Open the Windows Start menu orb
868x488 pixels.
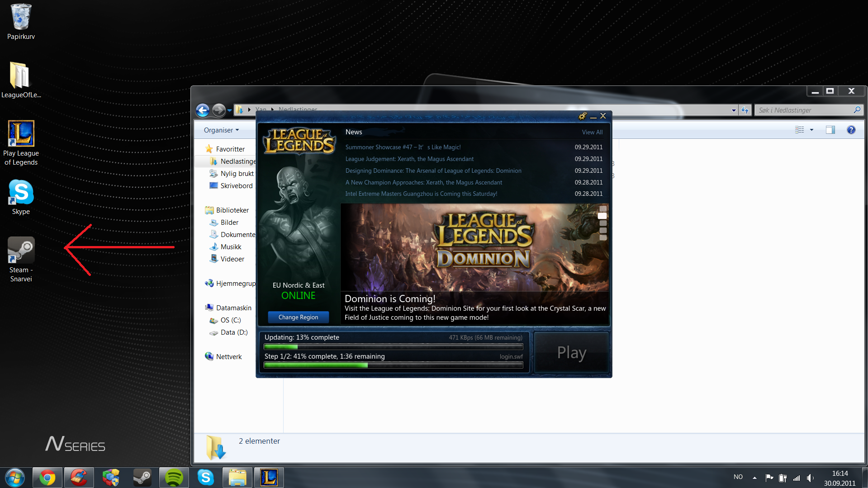click(15, 478)
